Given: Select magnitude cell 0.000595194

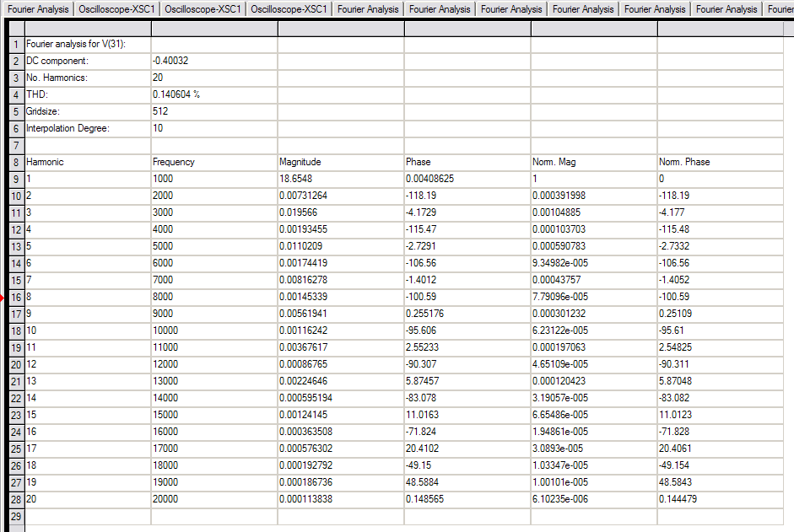Looking at the screenshot, I should click(x=341, y=398).
